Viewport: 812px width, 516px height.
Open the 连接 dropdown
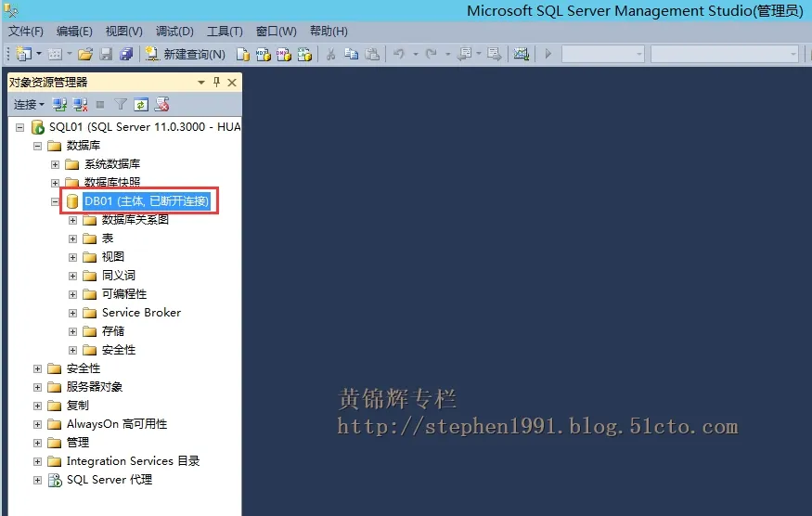point(29,105)
